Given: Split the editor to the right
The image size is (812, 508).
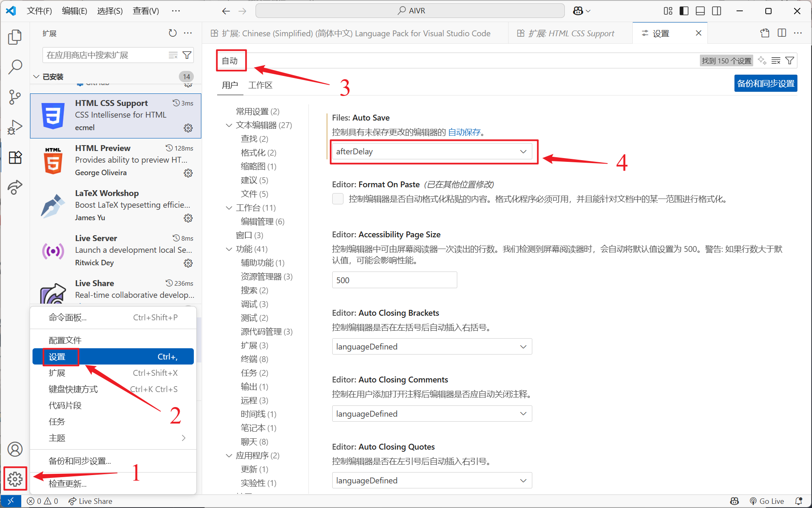Looking at the screenshot, I should click(x=782, y=33).
